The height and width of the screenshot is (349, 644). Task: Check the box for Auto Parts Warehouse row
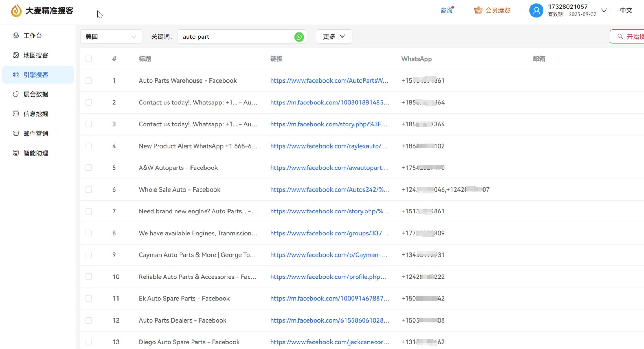89,80
